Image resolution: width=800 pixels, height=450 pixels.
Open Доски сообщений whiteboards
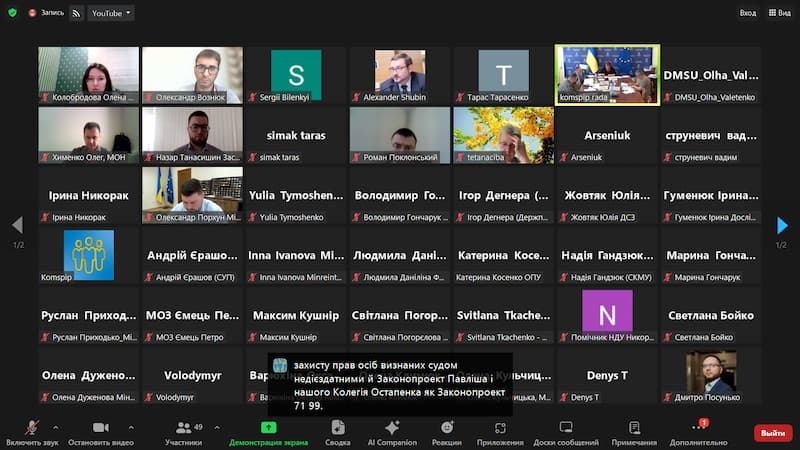pyautogui.click(x=566, y=428)
